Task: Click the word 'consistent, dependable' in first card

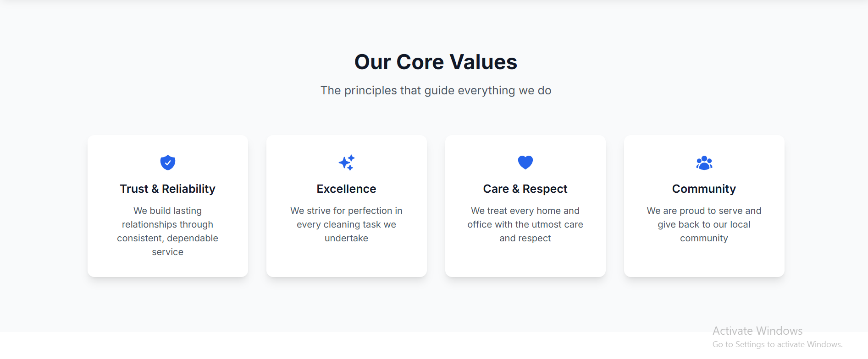Action: click(168, 238)
